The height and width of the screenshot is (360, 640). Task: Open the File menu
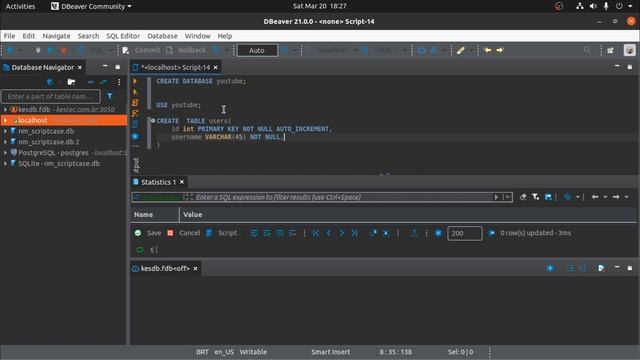pos(9,36)
